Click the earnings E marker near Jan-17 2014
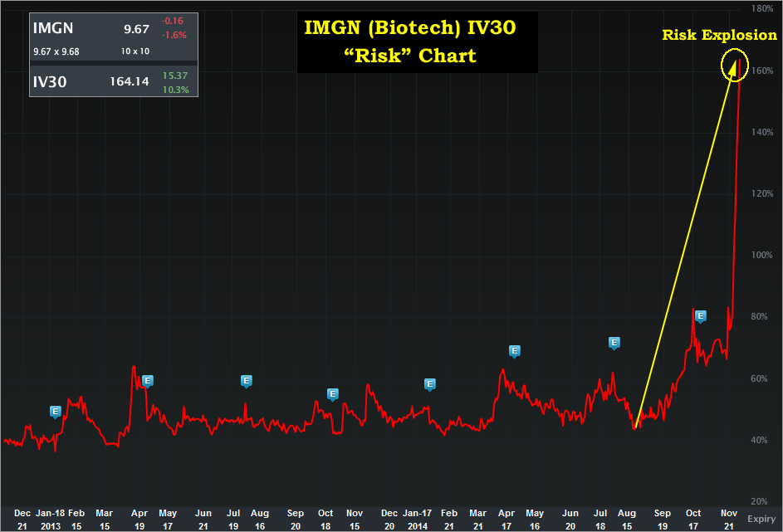 click(x=430, y=384)
